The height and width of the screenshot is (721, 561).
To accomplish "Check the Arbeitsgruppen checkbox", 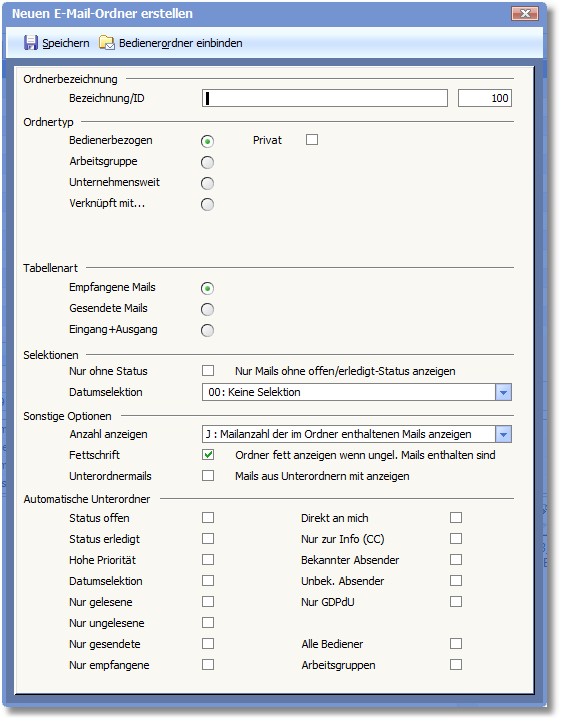I will (x=456, y=664).
